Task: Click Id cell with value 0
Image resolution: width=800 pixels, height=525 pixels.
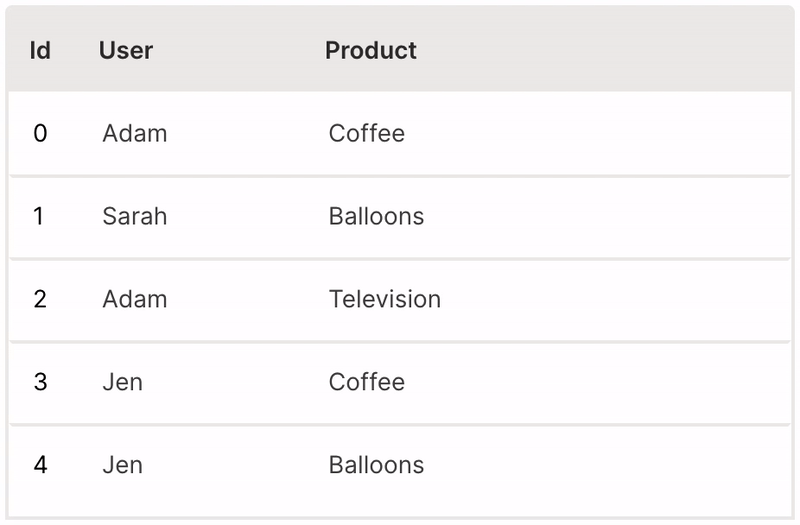Action: (40, 133)
